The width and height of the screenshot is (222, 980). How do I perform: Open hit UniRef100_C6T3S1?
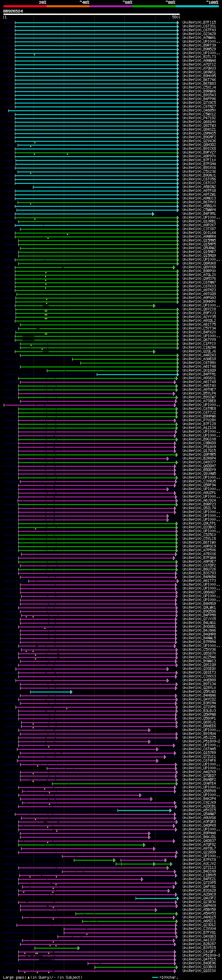point(199,26)
